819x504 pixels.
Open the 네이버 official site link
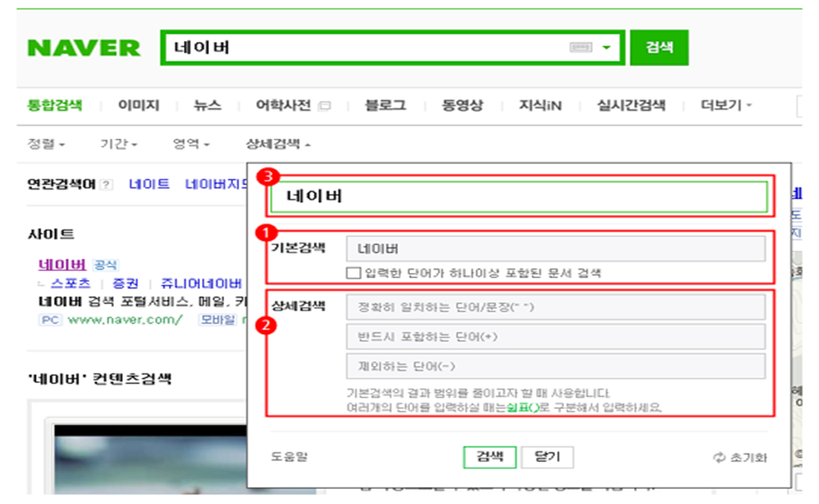pos(62,265)
